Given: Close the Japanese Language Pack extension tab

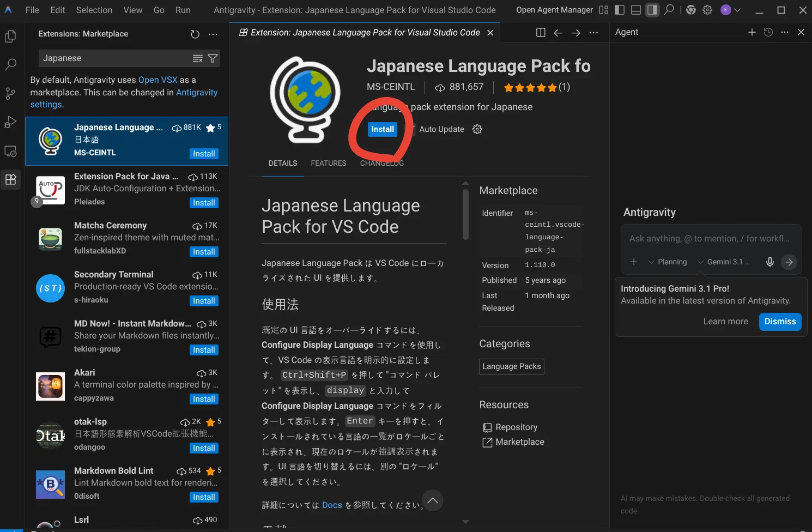Looking at the screenshot, I should click(x=490, y=33).
